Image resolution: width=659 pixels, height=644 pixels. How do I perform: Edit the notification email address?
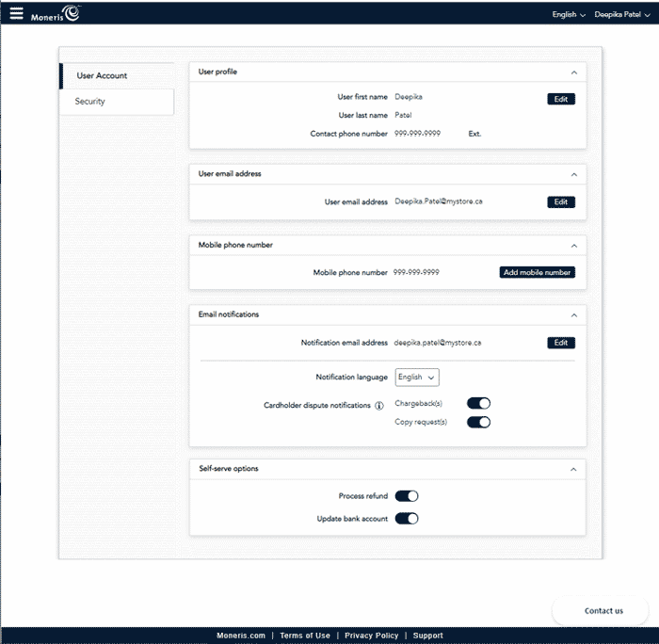[561, 343]
